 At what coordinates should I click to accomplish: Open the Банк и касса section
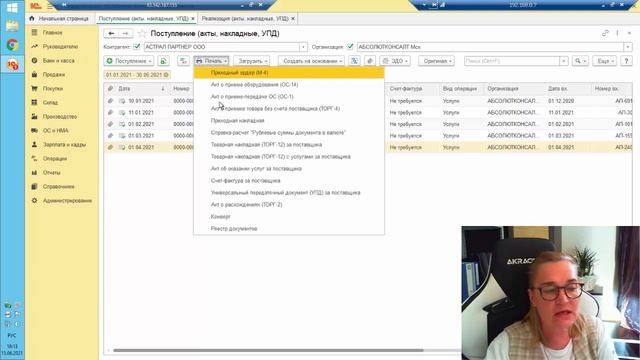(x=58, y=60)
